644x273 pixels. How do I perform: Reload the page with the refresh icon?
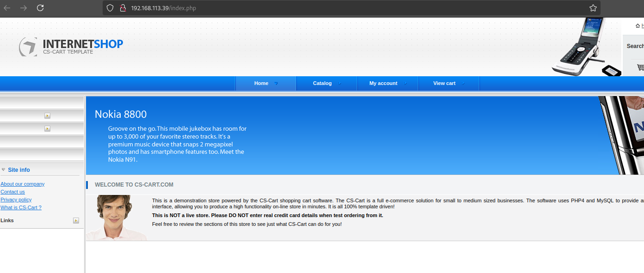click(40, 8)
